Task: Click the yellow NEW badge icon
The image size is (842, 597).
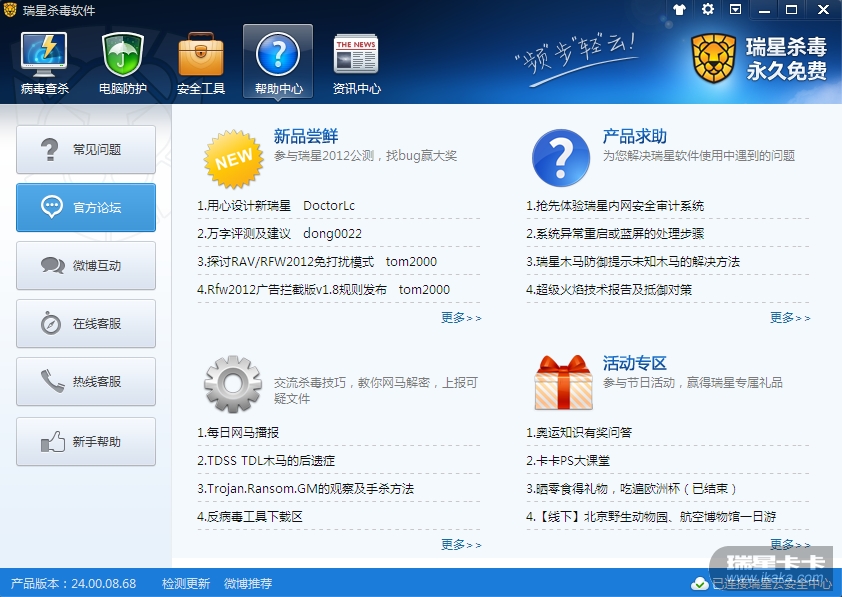Action: pyautogui.click(x=234, y=159)
